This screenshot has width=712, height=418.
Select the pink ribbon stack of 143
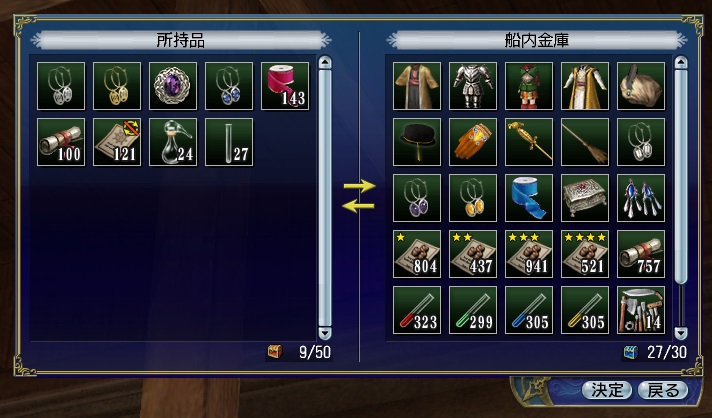(285, 86)
